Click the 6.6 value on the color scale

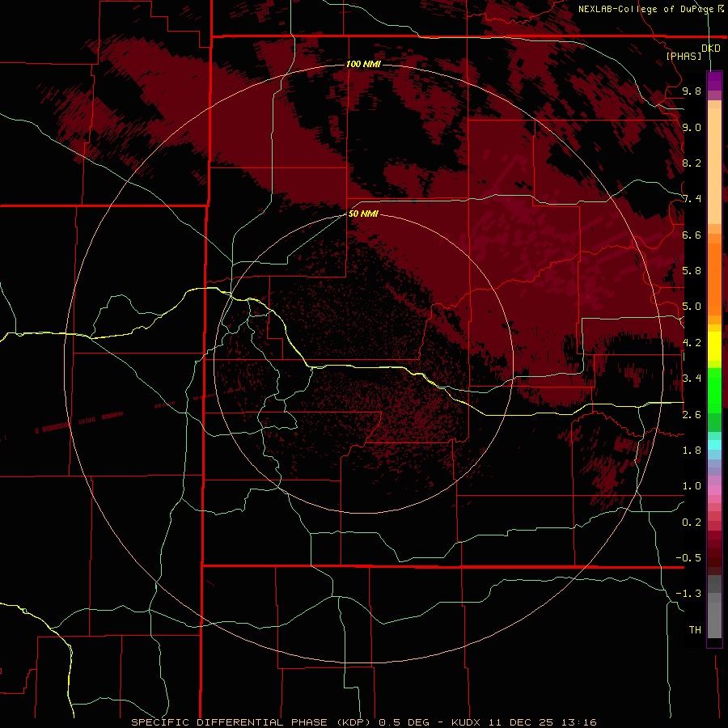(692, 235)
